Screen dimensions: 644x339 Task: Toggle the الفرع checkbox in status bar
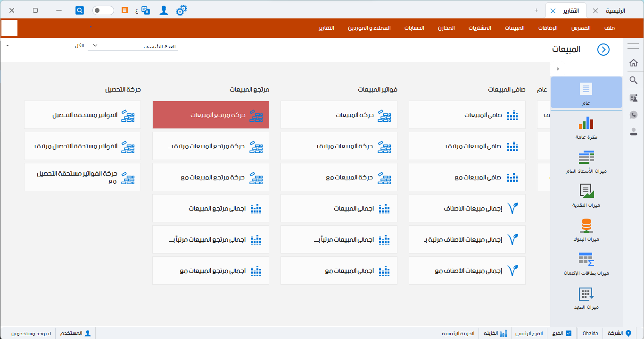click(569, 333)
